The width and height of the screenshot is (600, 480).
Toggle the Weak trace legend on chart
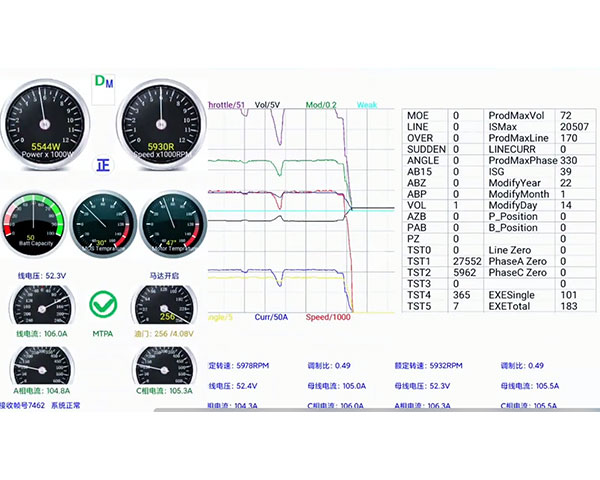pyautogui.click(x=367, y=104)
